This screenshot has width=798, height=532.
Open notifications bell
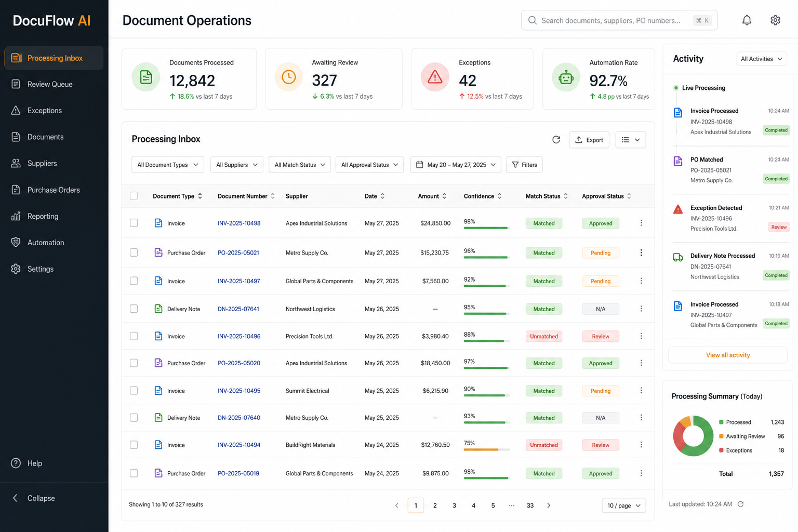747,20
